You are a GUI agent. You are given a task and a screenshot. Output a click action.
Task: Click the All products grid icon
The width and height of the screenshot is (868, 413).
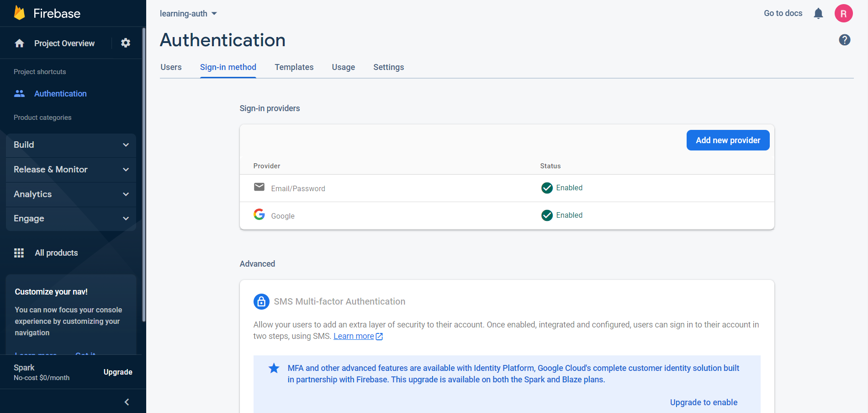coord(19,253)
